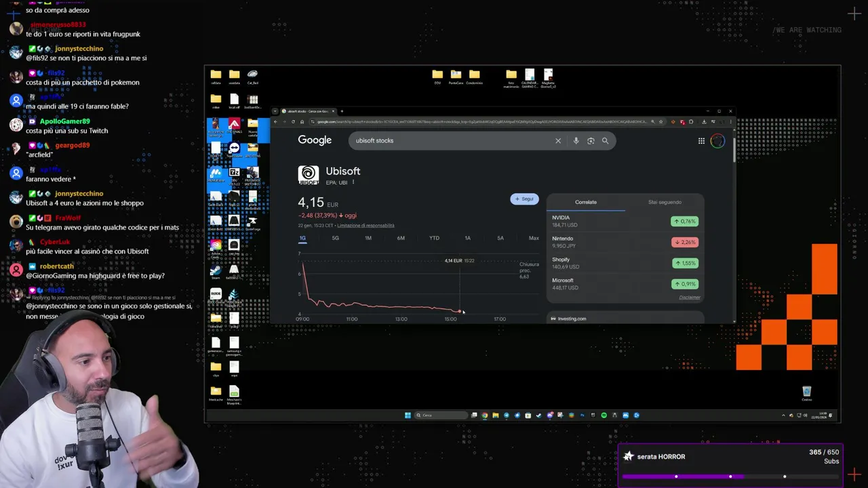Viewport: 868px width, 488px height.
Task: Open the Investing.com result
Action: (x=625, y=319)
